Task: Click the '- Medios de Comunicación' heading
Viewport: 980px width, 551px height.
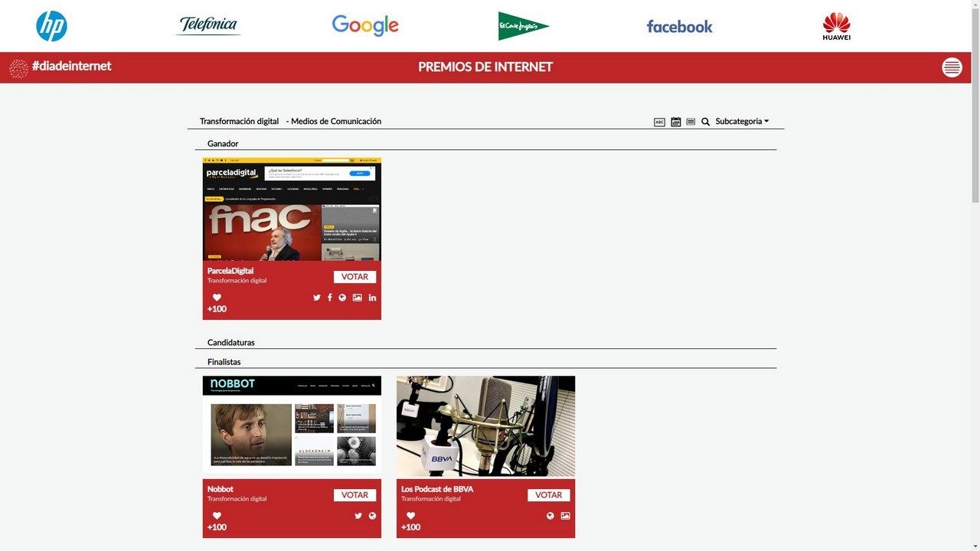Action: pos(334,122)
